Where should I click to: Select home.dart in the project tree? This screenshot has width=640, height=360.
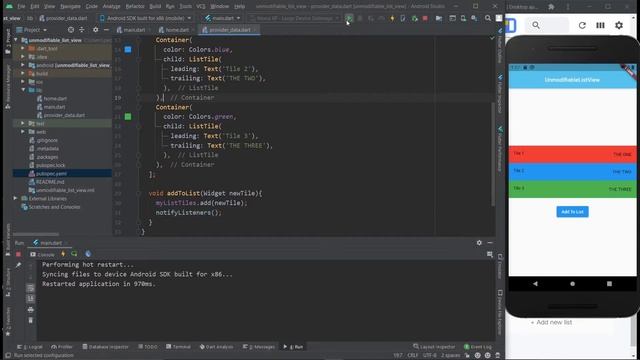click(x=56, y=98)
